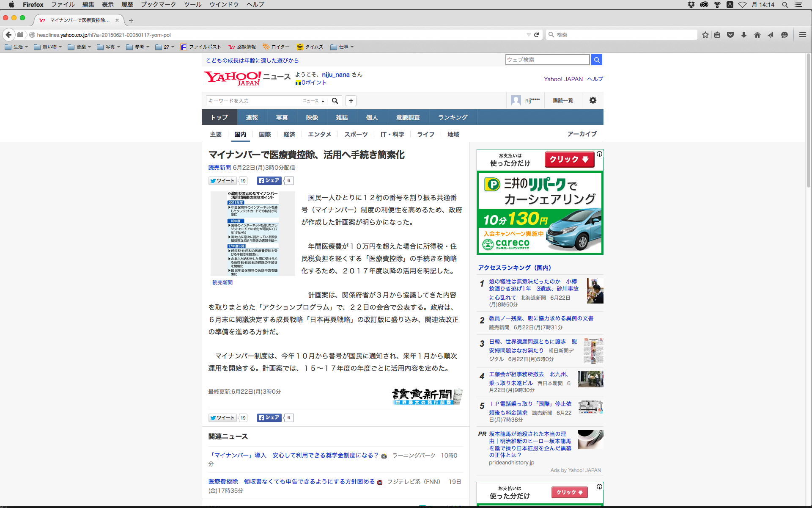The height and width of the screenshot is (508, 812).
Task: Click the reload page icon
Action: click(536, 35)
